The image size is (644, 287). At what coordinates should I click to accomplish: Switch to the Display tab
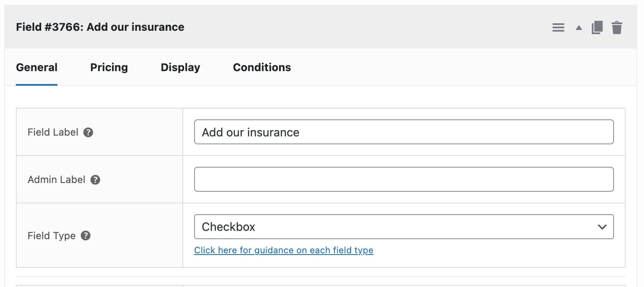pyautogui.click(x=180, y=67)
